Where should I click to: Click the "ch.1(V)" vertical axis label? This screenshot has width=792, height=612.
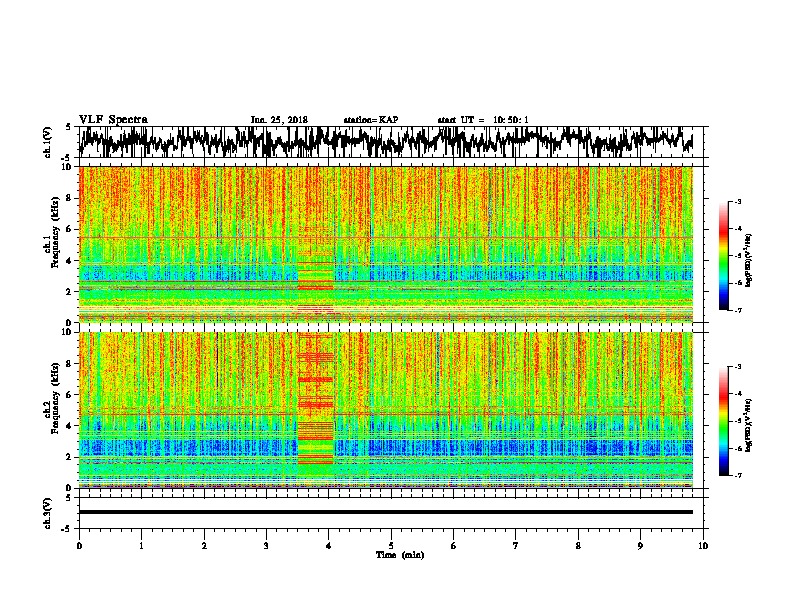(47, 142)
